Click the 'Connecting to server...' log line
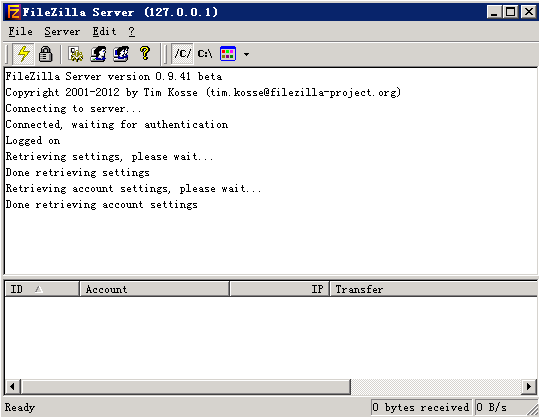Image resolution: width=539 pixels, height=417 pixels. pos(73,108)
